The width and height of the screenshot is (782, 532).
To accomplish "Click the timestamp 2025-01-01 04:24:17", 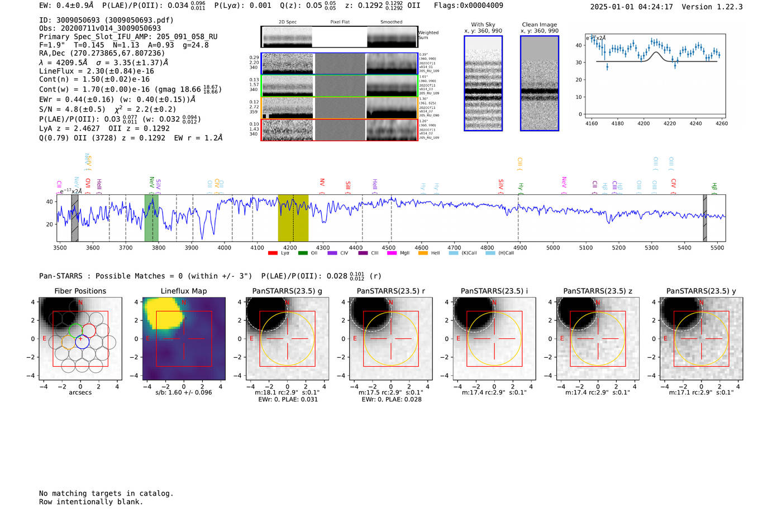I will [631, 7].
